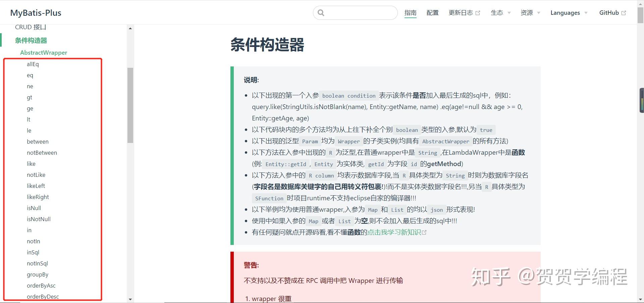Viewport: 644px width, 303px height.
Task: Jump to le in sidebar
Action: [29, 131]
